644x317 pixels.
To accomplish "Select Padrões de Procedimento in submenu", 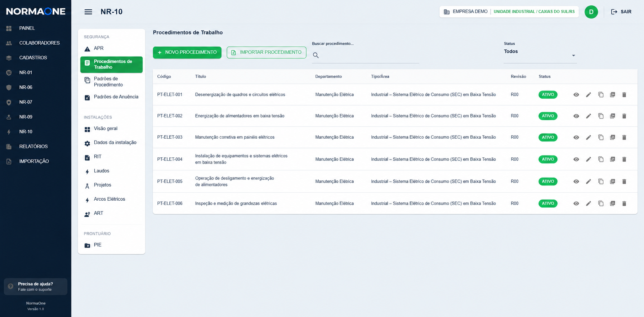I will point(111,82).
